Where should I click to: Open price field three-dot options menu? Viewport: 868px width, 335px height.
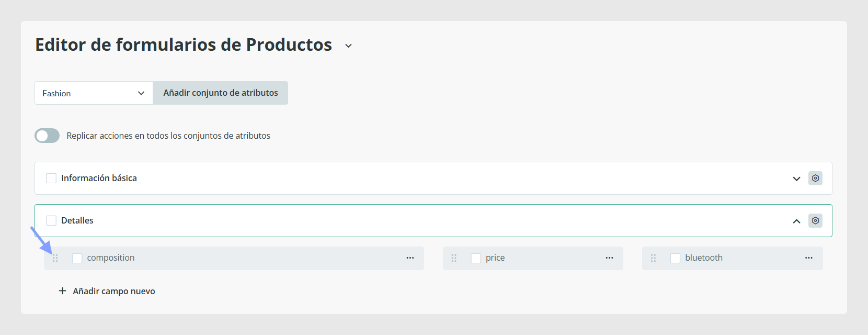pyautogui.click(x=609, y=258)
